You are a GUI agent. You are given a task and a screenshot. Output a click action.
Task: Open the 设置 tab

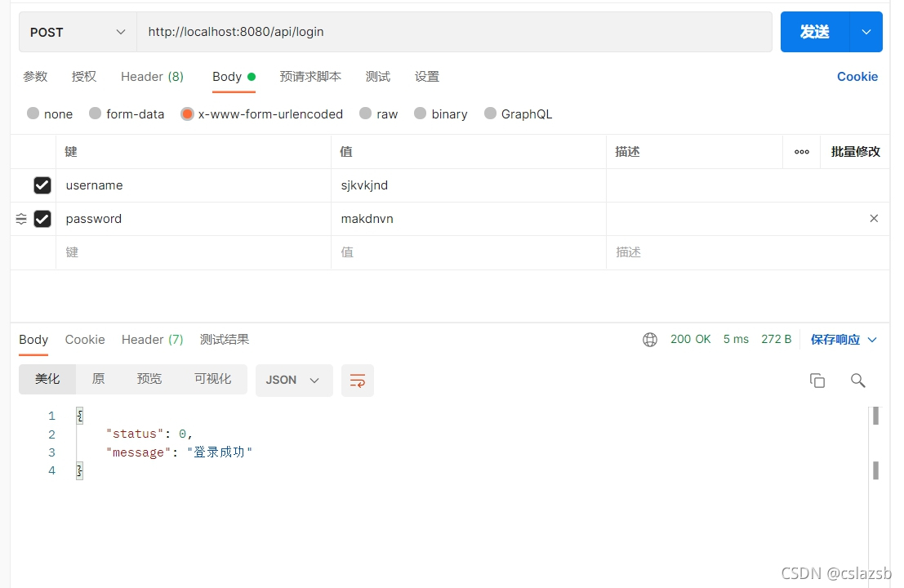[x=426, y=77]
